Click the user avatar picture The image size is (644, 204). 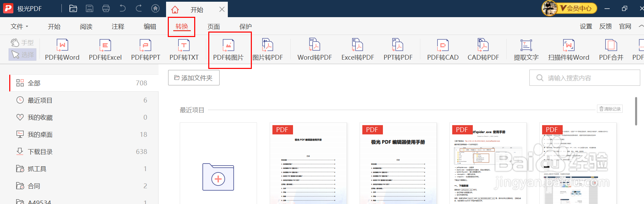(x=549, y=8)
